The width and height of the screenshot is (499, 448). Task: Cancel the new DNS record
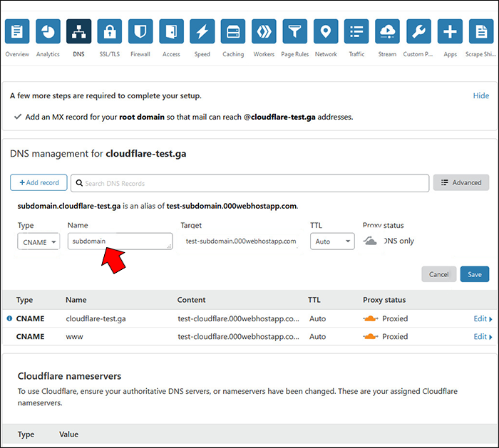[439, 274]
